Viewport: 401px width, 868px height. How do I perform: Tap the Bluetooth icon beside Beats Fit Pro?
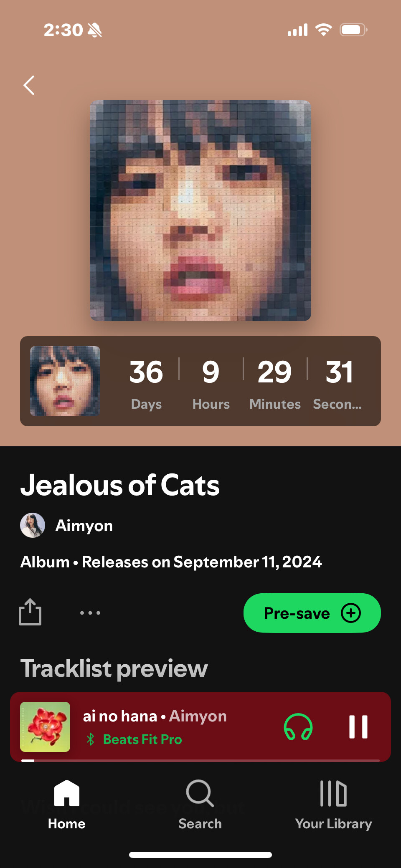[91, 739]
